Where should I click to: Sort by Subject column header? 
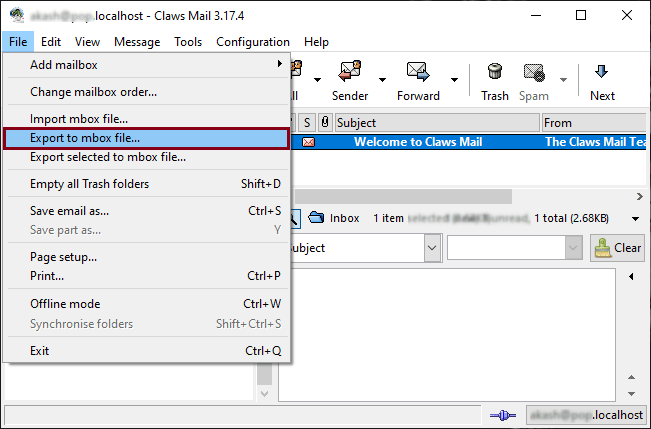click(x=437, y=123)
